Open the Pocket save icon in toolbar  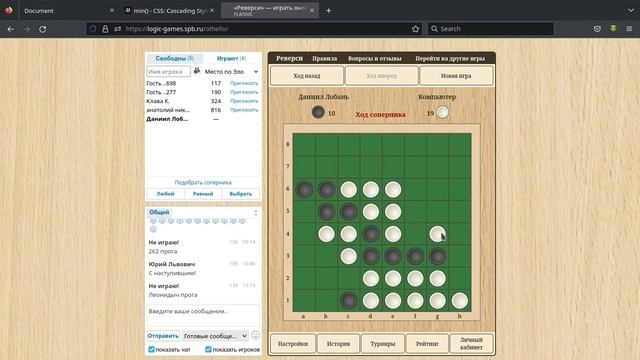pos(597,29)
